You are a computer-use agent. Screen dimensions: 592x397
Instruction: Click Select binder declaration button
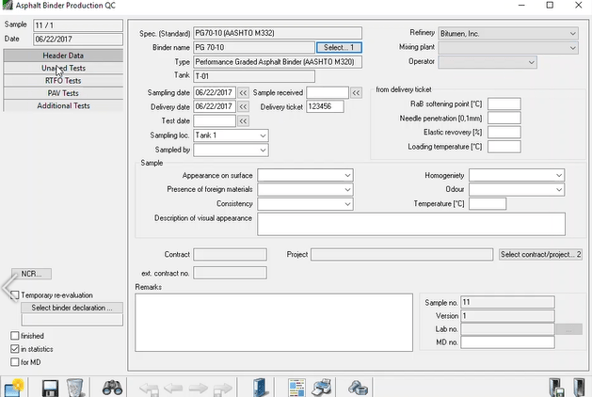pyautogui.click(x=72, y=308)
